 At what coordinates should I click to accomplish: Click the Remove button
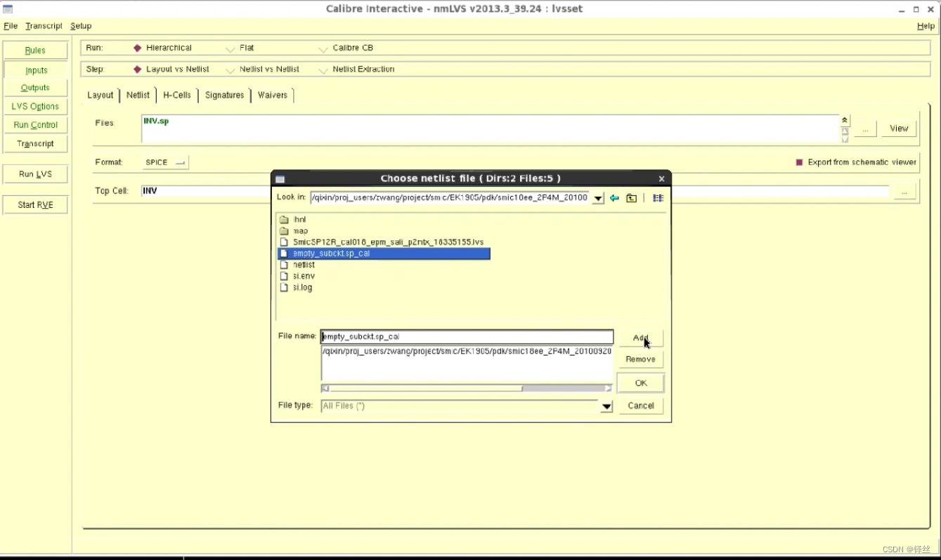point(640,359)
